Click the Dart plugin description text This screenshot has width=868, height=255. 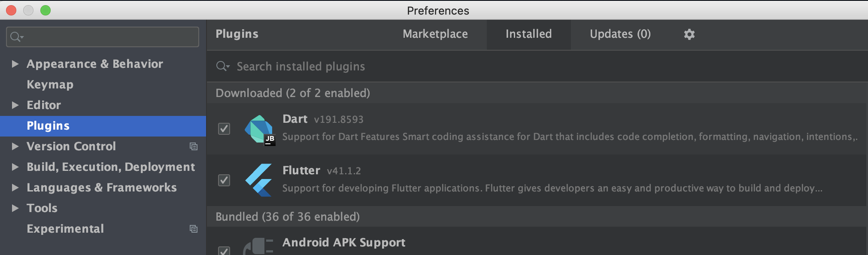[570, 137]
